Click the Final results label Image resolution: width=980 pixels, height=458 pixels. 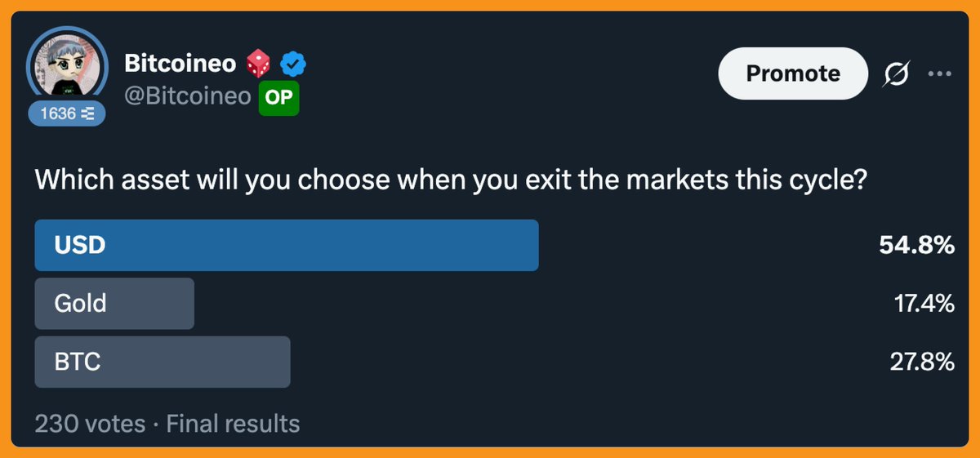click(233, 425)
